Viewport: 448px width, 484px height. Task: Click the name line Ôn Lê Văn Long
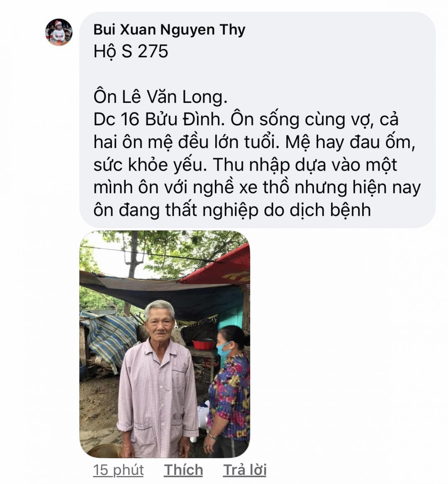[x=161, y=97]
